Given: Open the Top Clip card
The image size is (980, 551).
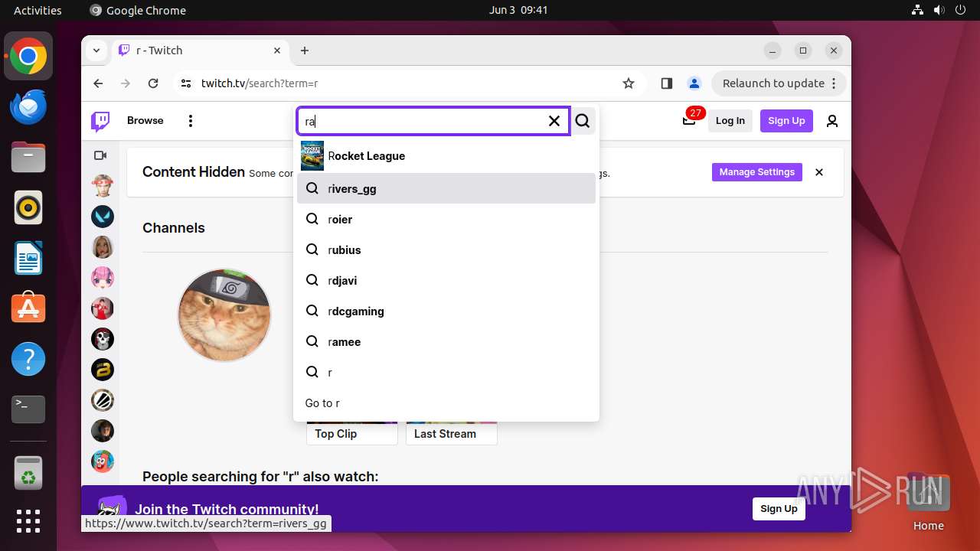Looking at the screenshot, I should click(351, 433).
